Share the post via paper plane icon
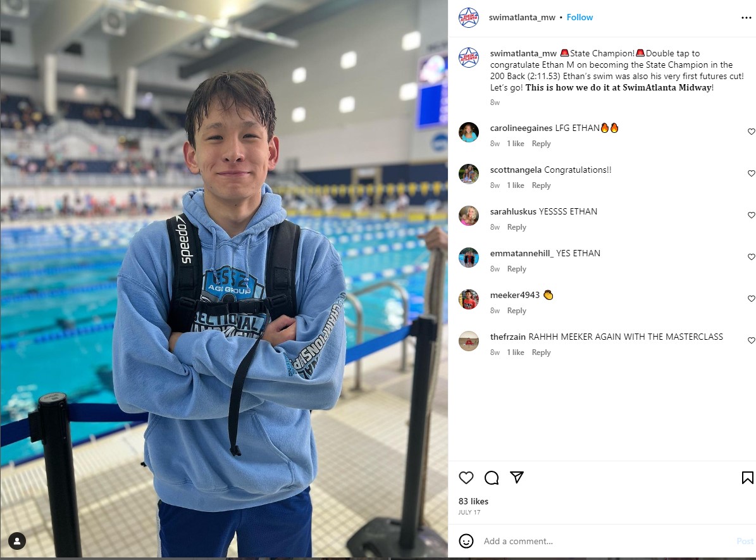756x560 pixels. coord(517,477)
